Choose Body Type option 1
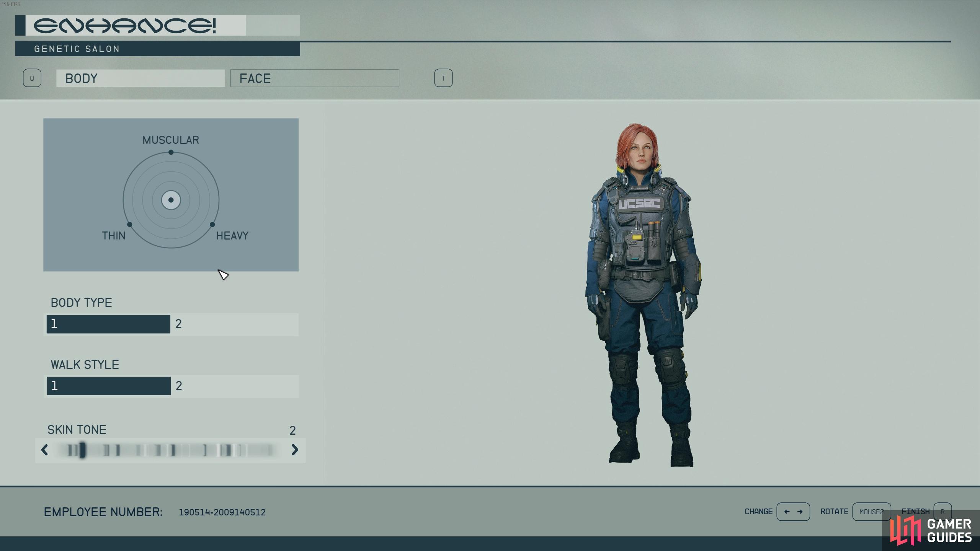The width and height of the screenshot is (980, 551). [108, 324]
